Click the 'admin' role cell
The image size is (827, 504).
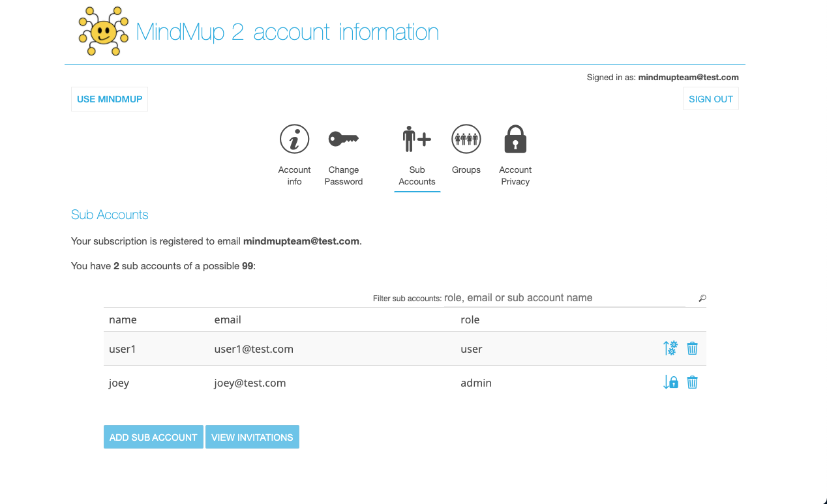476,383
